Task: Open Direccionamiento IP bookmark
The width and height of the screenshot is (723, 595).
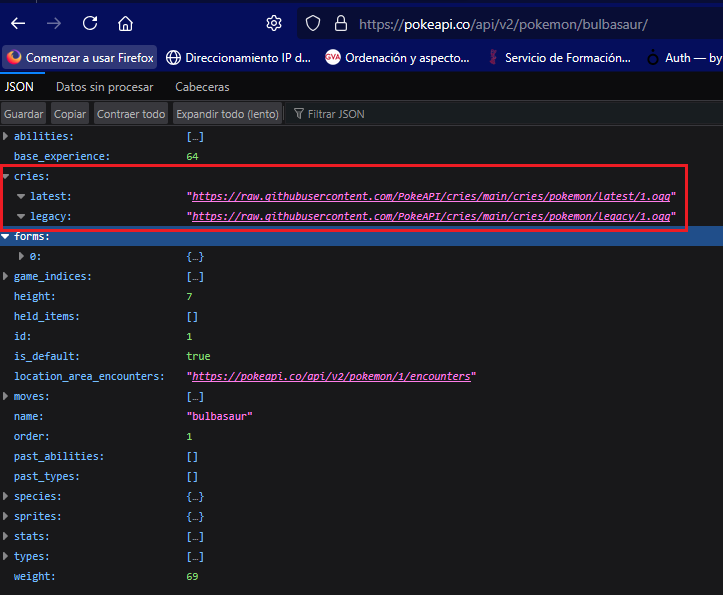Action: point(238,58)
